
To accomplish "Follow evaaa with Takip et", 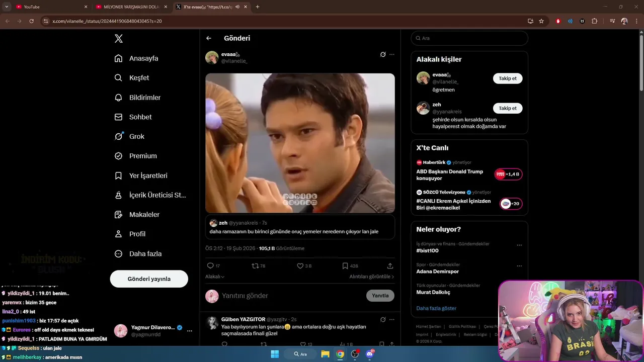I will point(508,78).
